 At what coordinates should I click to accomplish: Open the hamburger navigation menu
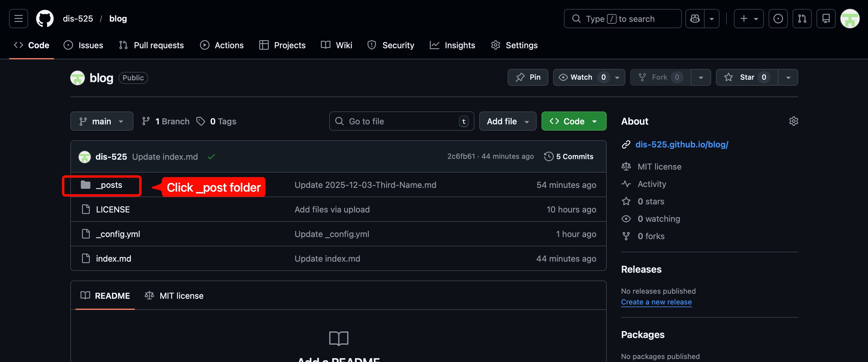pyautogui.click(x=19, y=19)
